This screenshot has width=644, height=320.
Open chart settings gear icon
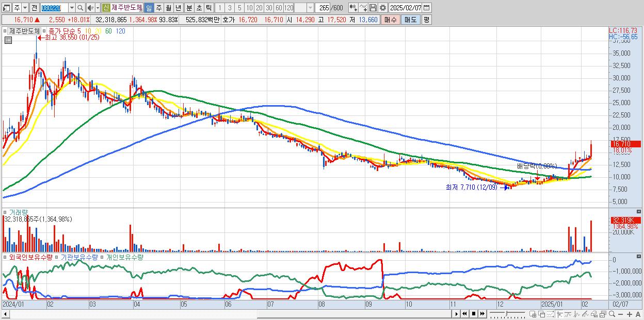click(x=382, y=8)
